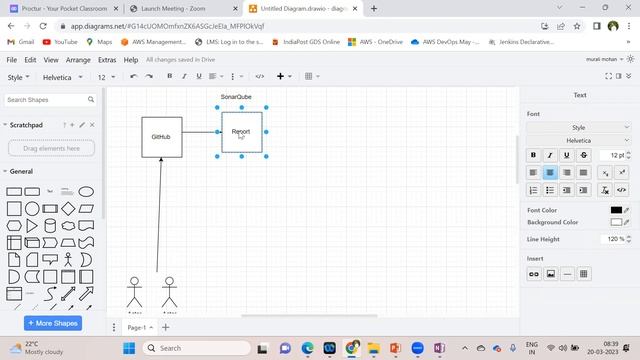
Task: Close the Scratchpad with X icon
Action: pyautogui.click(x=92, y=125)
